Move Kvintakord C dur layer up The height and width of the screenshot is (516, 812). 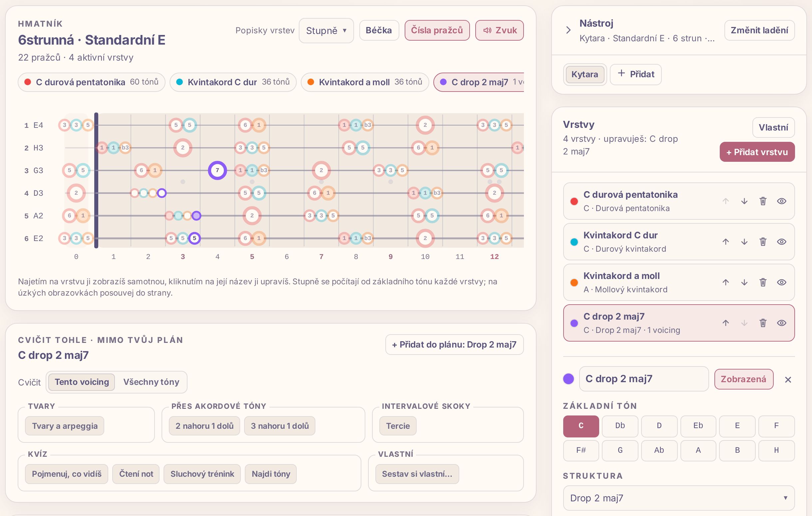pos(726,242)
